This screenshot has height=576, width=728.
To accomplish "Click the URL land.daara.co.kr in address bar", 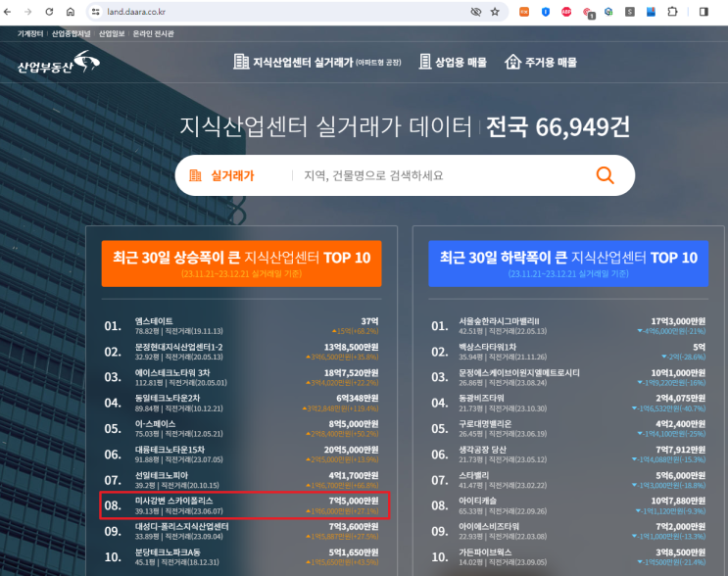I will coord(136,12).
